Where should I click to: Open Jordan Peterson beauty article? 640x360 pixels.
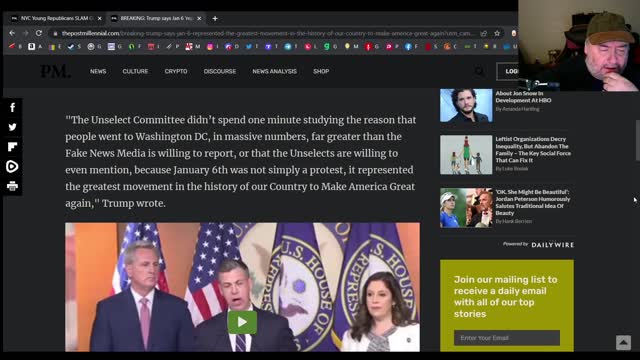(533, 202)
